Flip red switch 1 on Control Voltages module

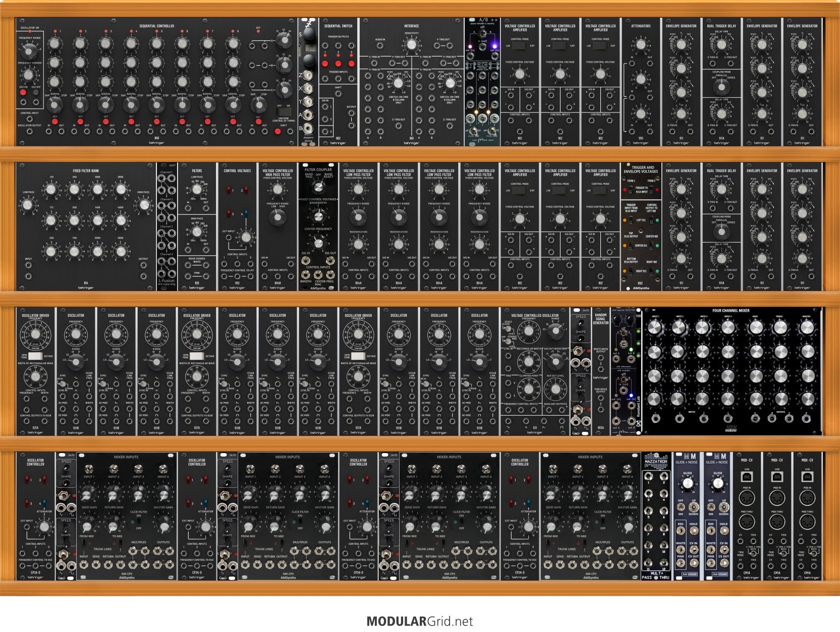pos(229,190)
